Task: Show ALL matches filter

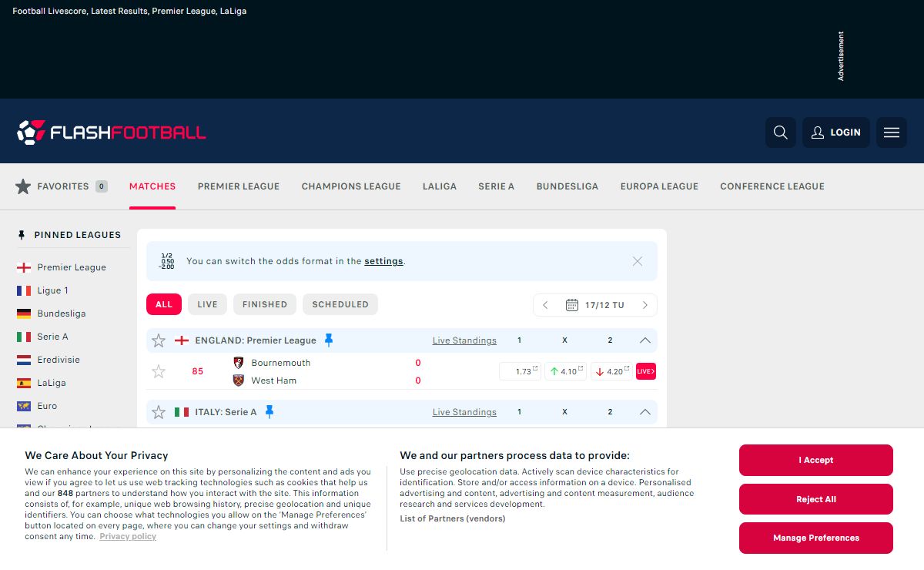Action: tap(164, 304)
